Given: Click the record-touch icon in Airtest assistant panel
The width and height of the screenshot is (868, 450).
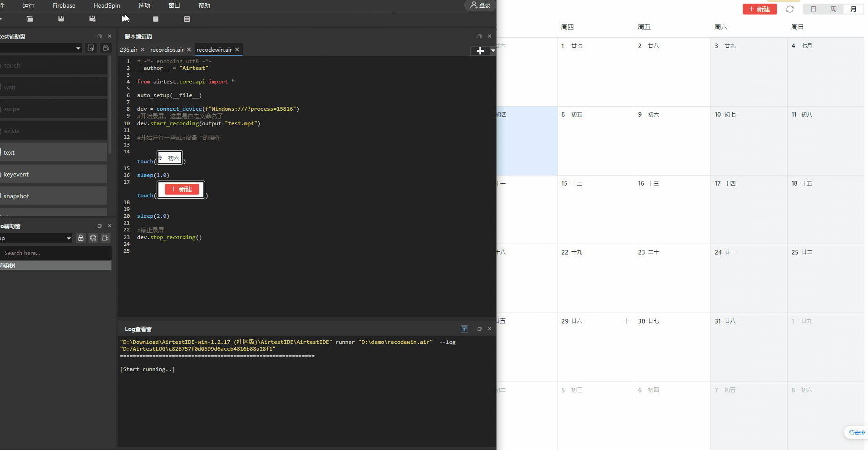Looking at the screenshot, I should 91,48.
